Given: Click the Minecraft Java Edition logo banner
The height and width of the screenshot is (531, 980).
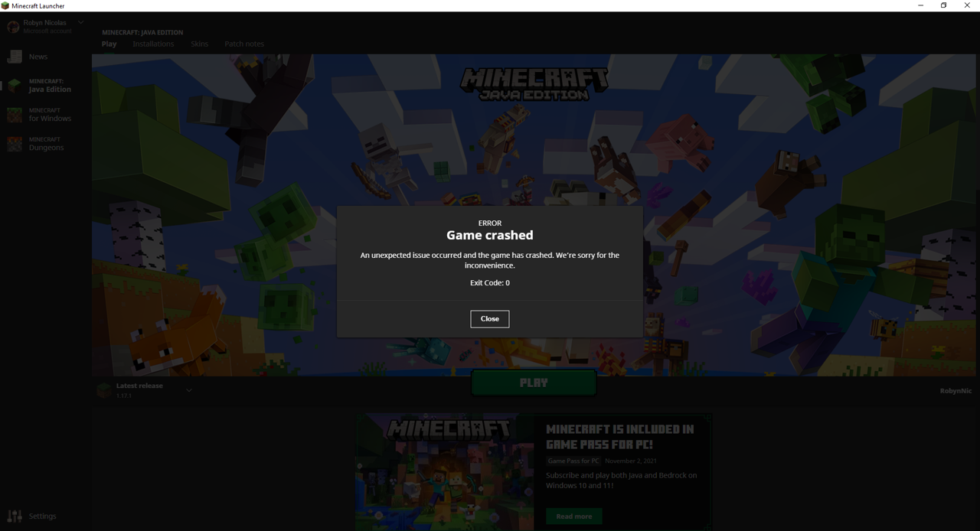Looking at the screenshot, I should pos(534,84).
